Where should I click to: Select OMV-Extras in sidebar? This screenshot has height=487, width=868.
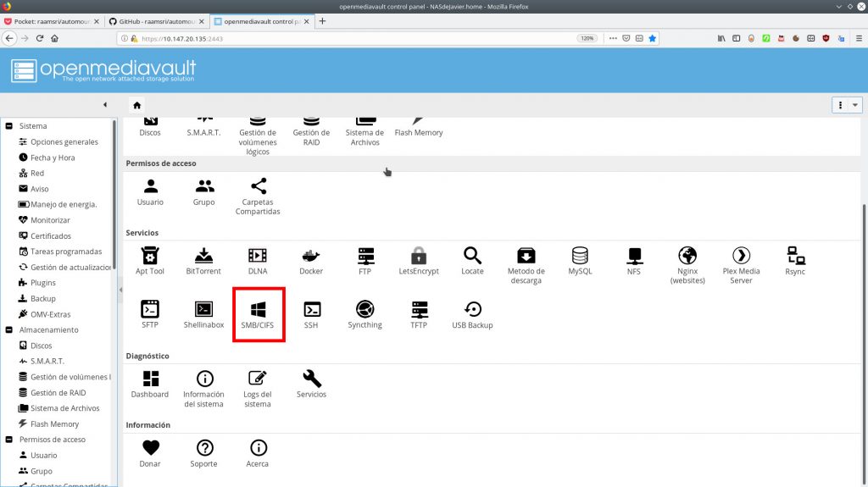[x=45, y=314]
